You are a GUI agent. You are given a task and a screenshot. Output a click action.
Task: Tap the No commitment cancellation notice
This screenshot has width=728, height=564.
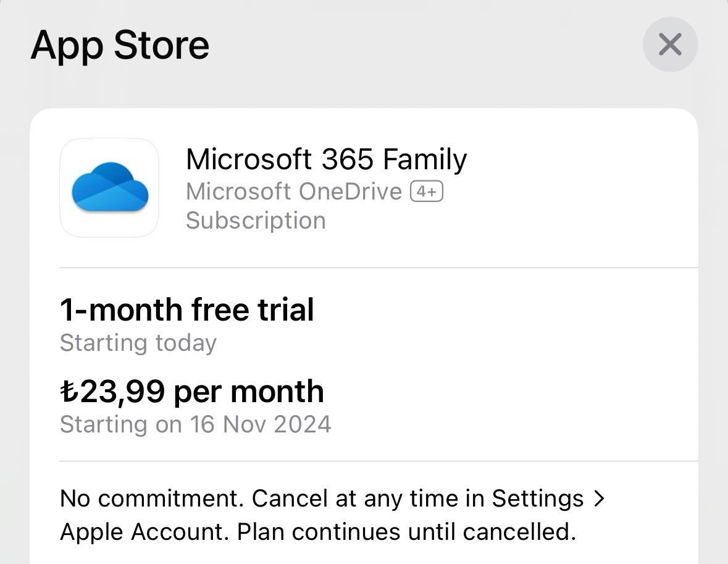332,515
